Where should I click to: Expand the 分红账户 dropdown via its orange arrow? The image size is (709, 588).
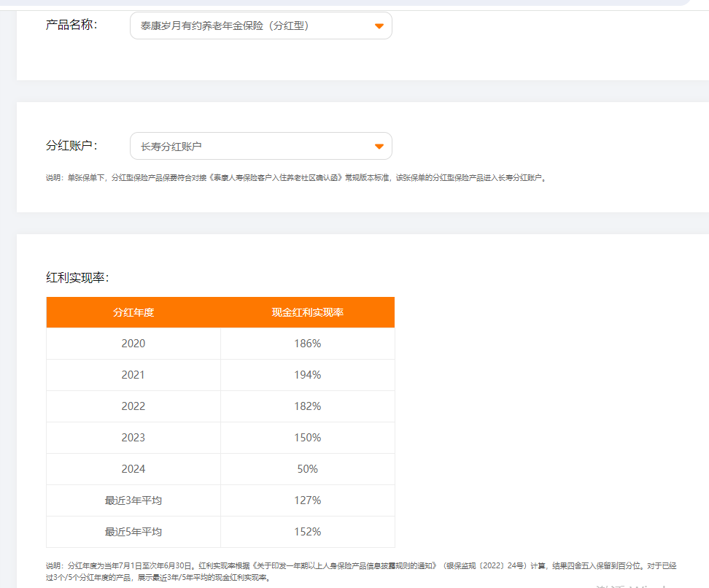[x=379, y=147]
